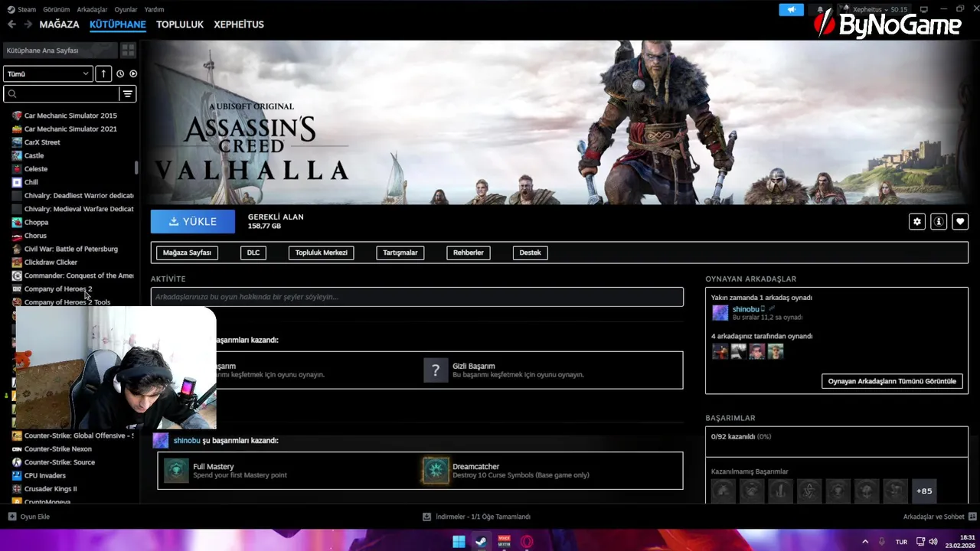Click the library list scrollbar thumb
The height and width of the screenshot is (551, 980).
[136, 167]
